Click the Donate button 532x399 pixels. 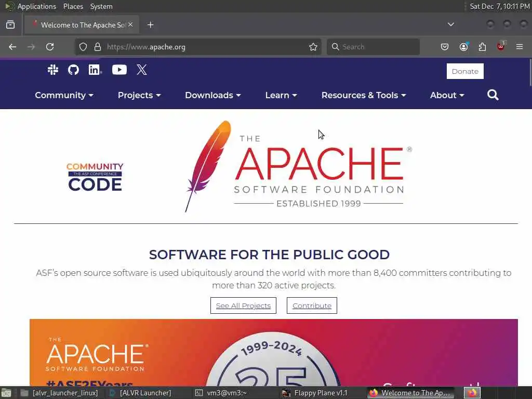[x=465, y=71]
